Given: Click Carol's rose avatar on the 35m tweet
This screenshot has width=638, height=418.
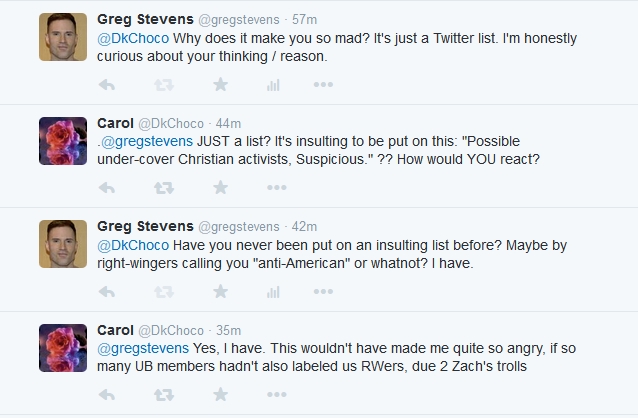Looking at the screenshot, I should point(63,349).
